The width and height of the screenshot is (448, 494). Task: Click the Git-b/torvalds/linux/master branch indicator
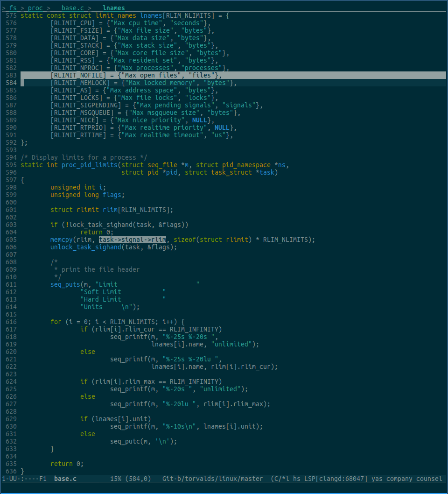click(x=216, y=479)
